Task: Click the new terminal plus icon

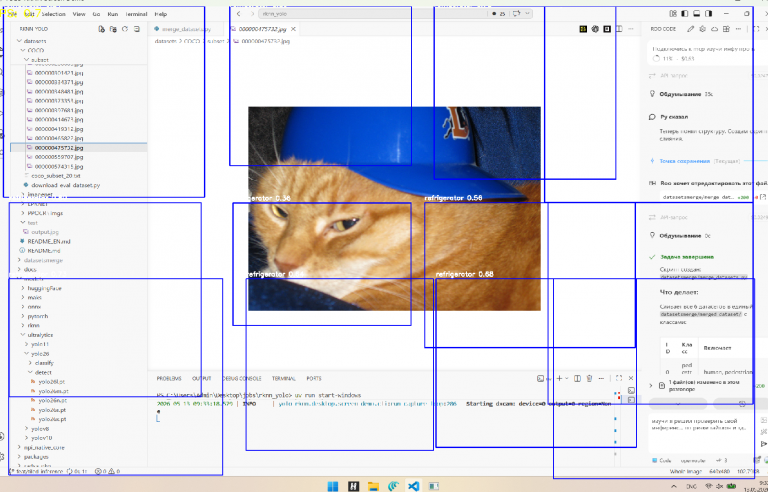Action: (559, 378)
